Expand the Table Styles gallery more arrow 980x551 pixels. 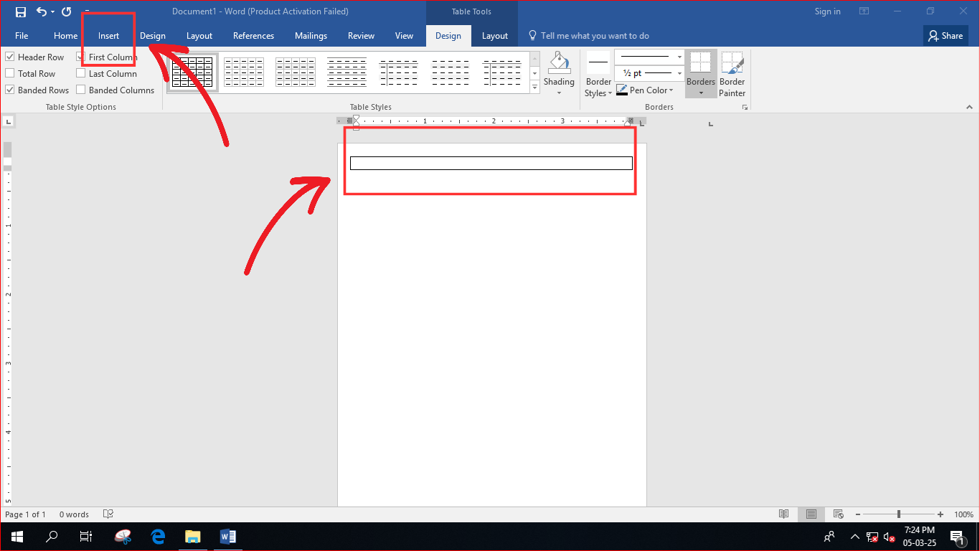[x=534, y=88]
